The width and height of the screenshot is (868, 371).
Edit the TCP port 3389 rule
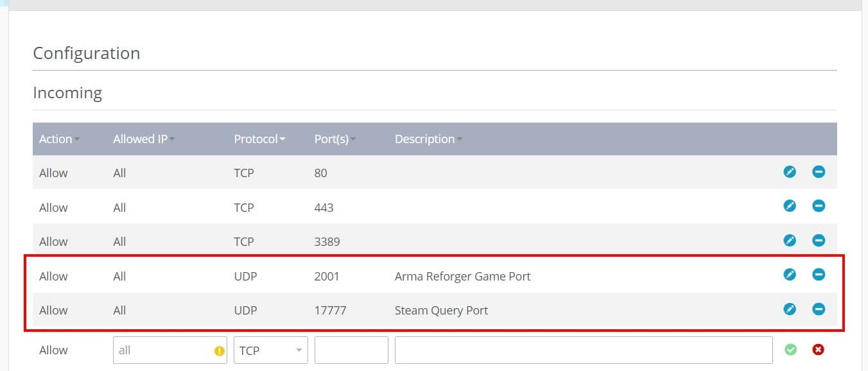click(790, 241)
